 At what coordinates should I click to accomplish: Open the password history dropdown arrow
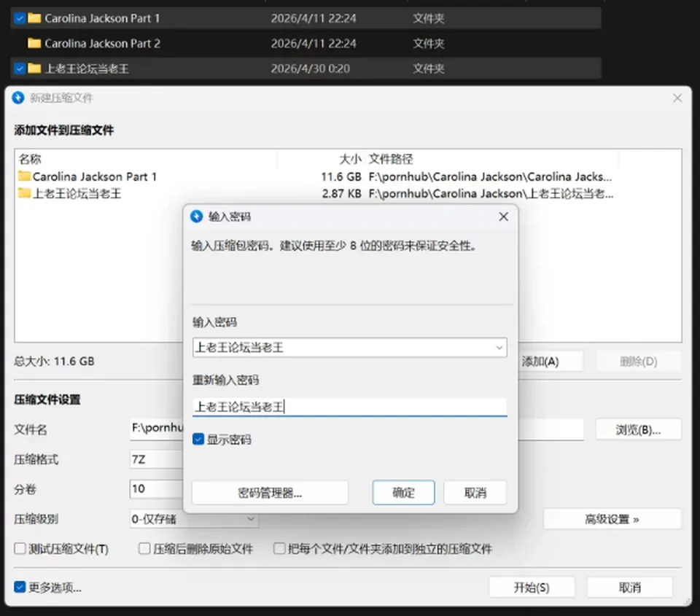(x=499, y=348)
